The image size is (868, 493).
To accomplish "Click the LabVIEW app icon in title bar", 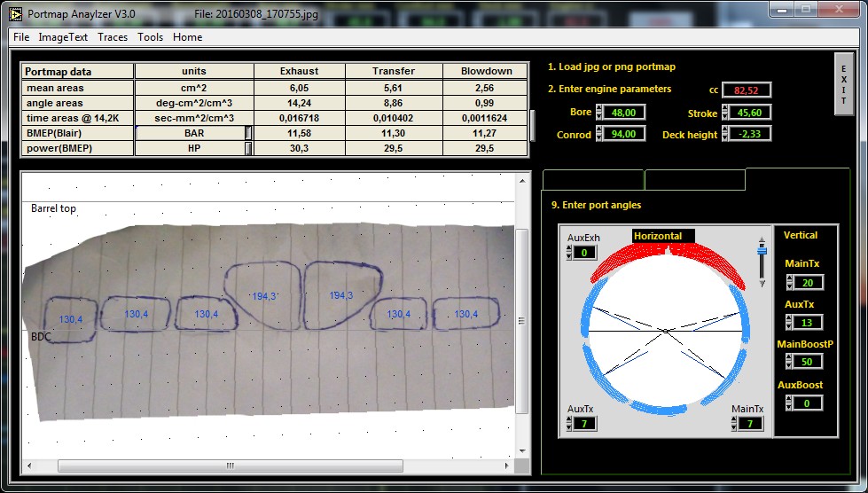I will (x=14, y=13).
